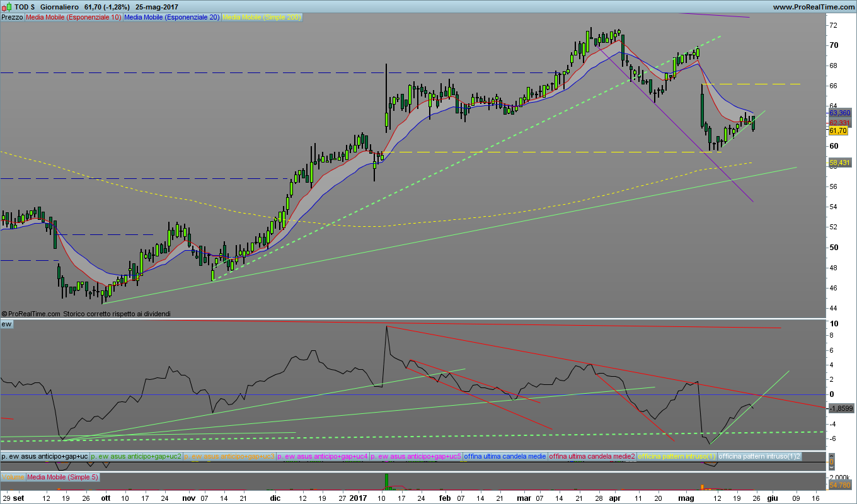Select 'officina pattern intruso(1)' yellow label
The height and width of the screenshot is (504, 857).
(x=677, y=455)
